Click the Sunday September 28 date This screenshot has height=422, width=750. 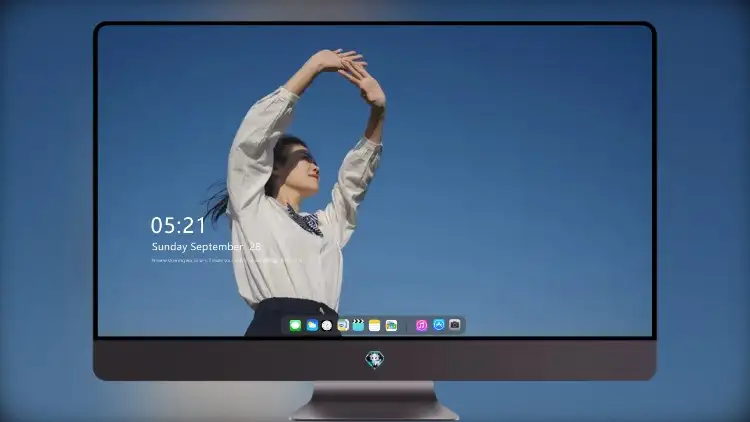(x=206, y=247)
